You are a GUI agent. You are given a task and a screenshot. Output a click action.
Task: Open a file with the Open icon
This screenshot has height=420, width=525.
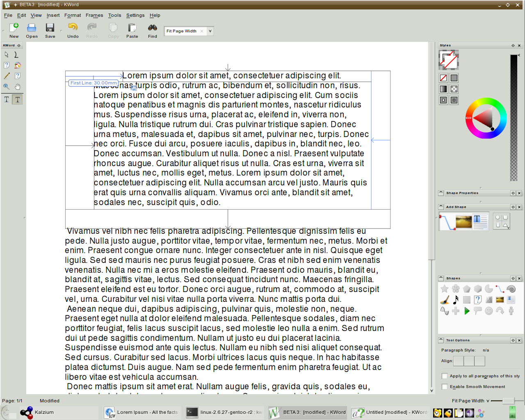pos(32,31)
